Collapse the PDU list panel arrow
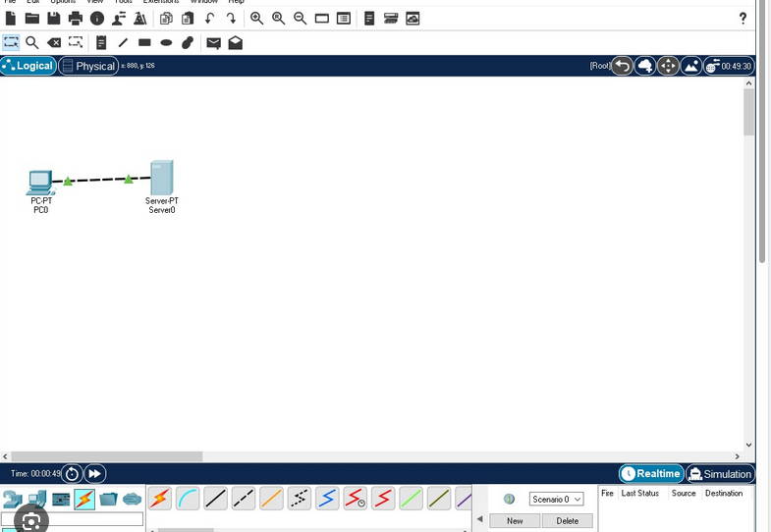This screenshot has width=771, height=532. pos(480,520)
